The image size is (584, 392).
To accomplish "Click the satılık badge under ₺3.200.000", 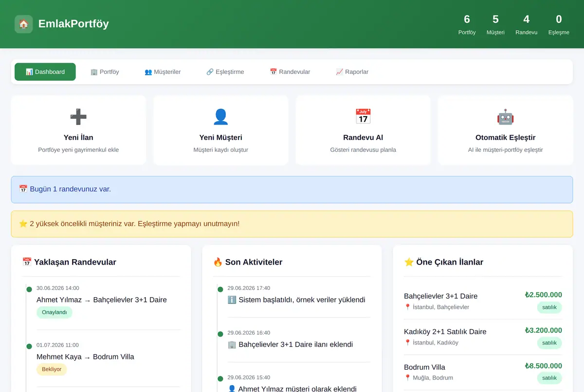I will pyautogui.click(x=549, y=343).
